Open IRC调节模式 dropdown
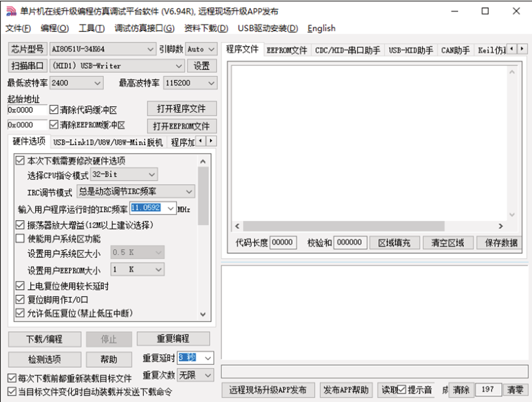Viewport: 532px width, 402px height. 136,192
